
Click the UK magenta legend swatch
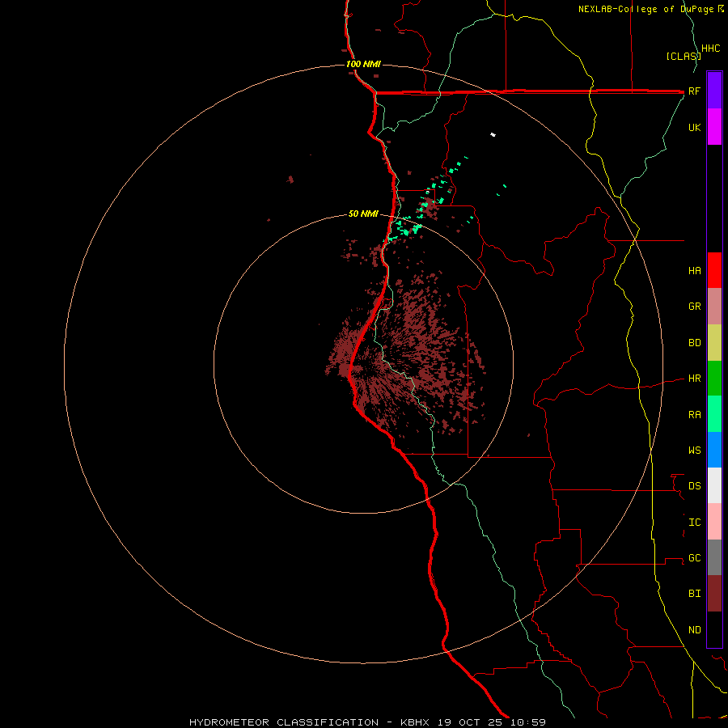pos(714,126)
